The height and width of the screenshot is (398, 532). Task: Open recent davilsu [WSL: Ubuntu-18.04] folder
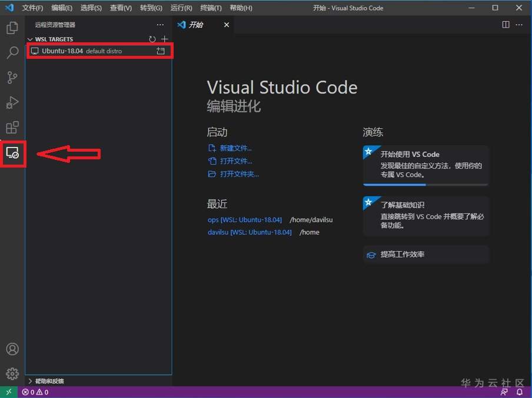tap(250, 232)
